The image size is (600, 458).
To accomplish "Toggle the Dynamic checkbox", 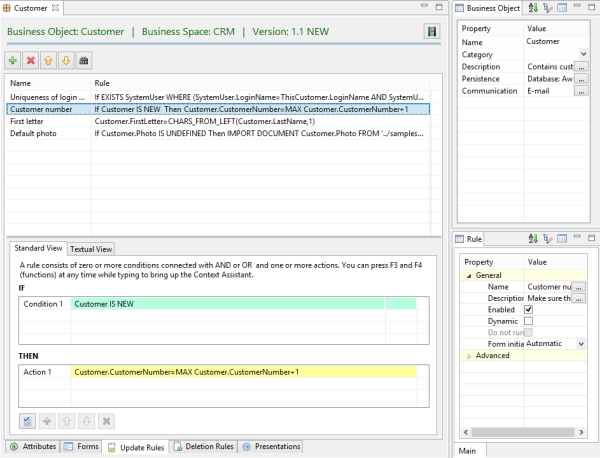I will point(528,321).
